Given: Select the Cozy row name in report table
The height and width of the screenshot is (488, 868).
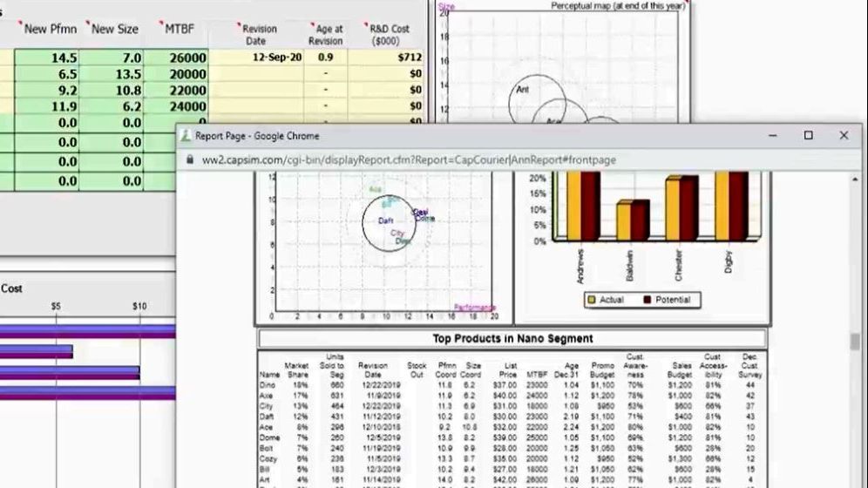Looking at the screenshot, I should 268,458.
